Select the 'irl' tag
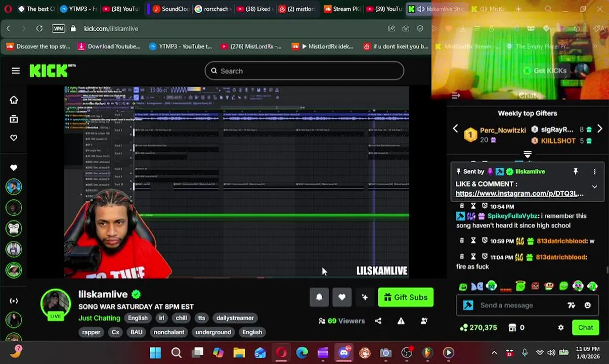Screen dimensions: 609x364 point(161,318)
